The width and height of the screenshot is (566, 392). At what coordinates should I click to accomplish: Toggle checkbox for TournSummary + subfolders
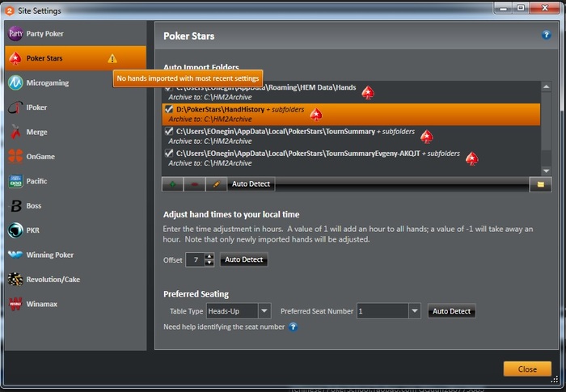[x=168, y=131]
